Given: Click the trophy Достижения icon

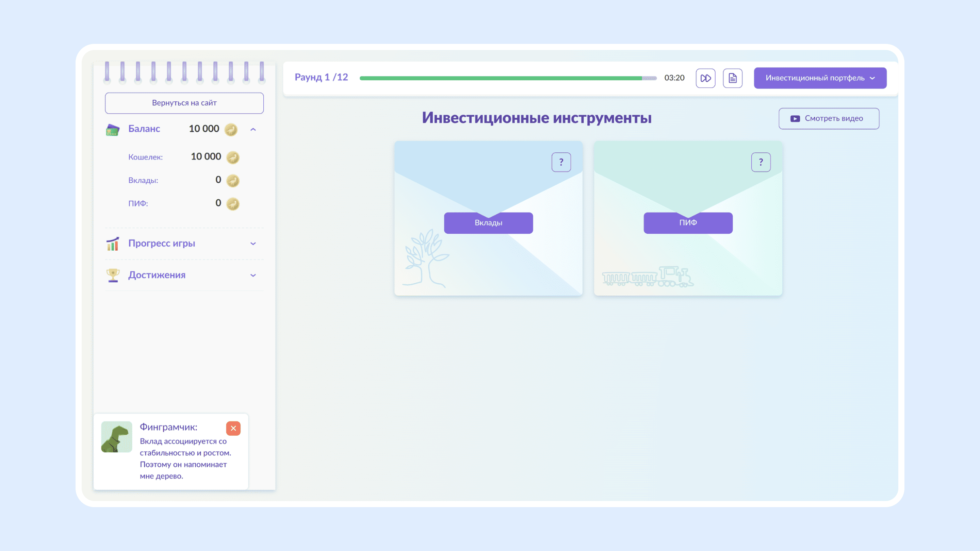Looking at the screenshot, I should (x=113, y=275).
